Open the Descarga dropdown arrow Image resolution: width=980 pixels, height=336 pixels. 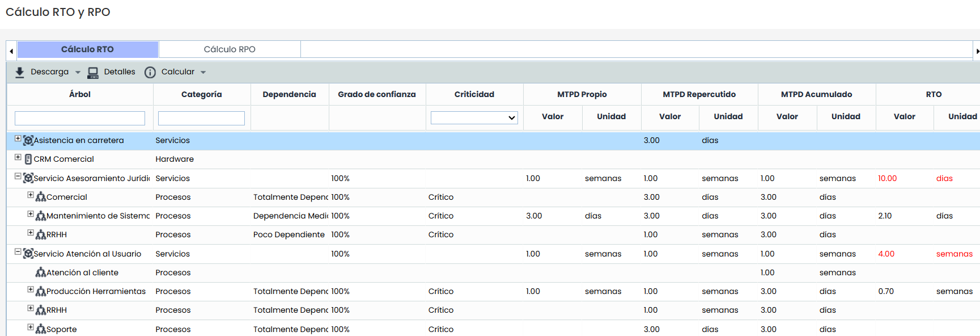[78, 73]
